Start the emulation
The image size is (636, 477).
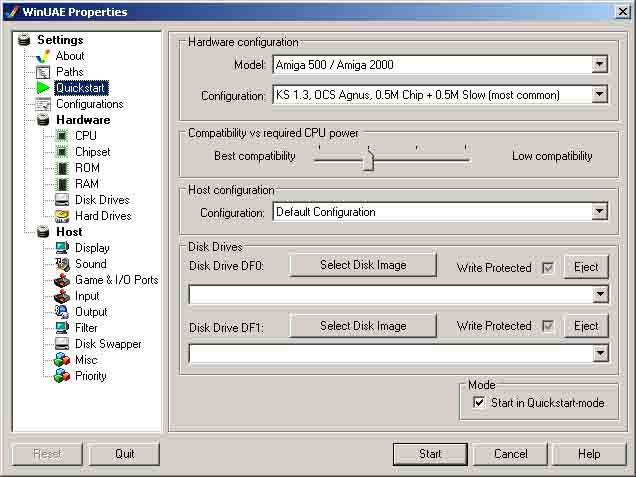[x=430, y=453]
